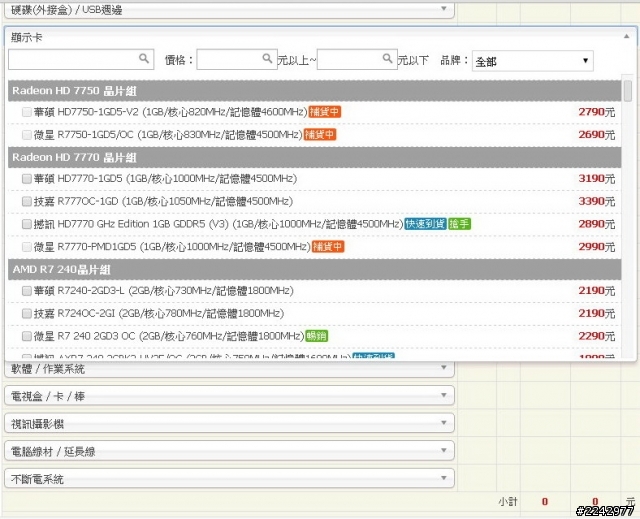Expand 電腦線材 / 延長線 category
This screenshot has height=519, width=640.
(x=229, y=451)
